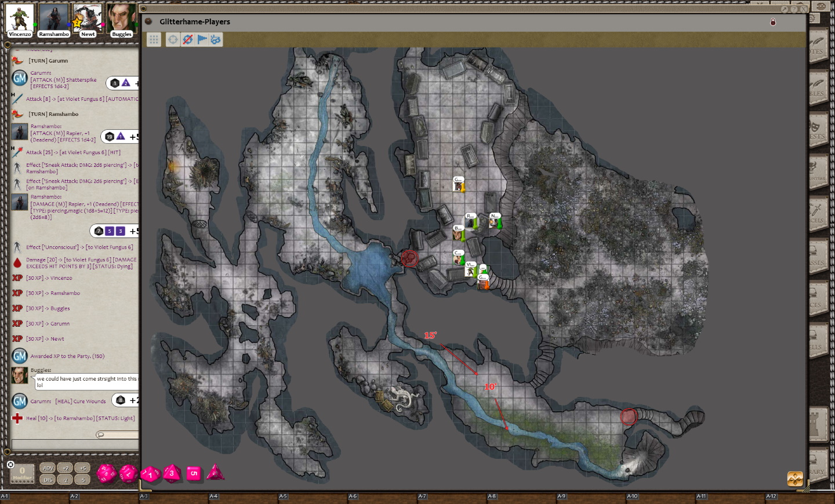Click the pink d20 die
Screen dimensions: 835x504
[x=106, y=473]
